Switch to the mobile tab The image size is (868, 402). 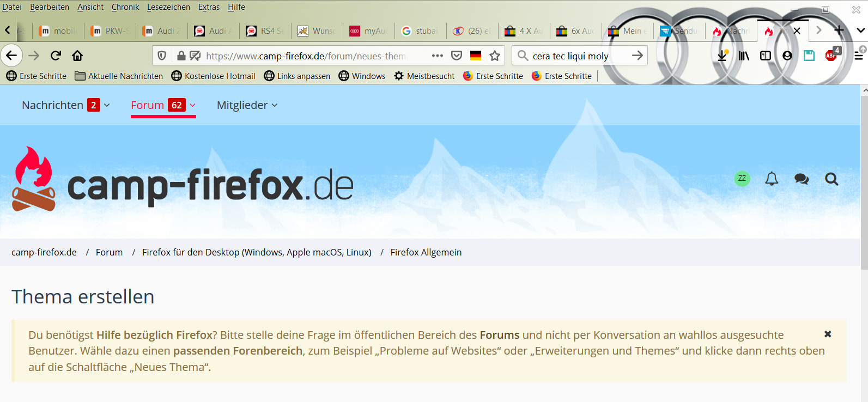pos(58,31)
